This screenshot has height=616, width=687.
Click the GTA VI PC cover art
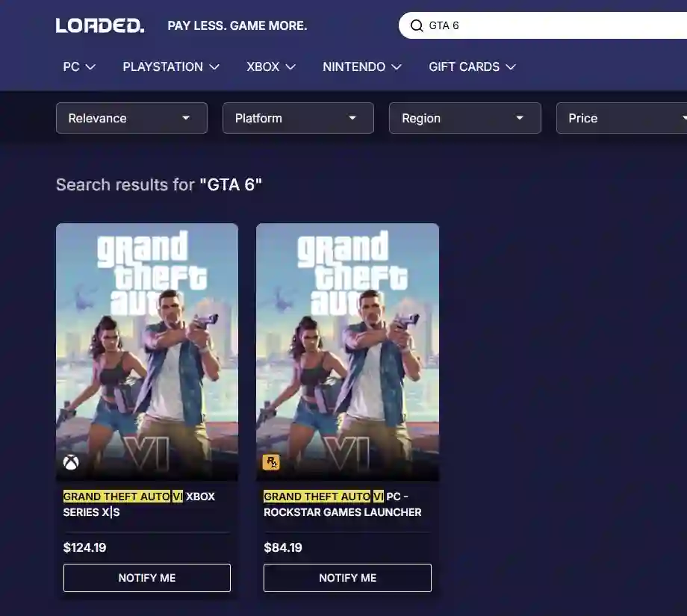[347, 351]
